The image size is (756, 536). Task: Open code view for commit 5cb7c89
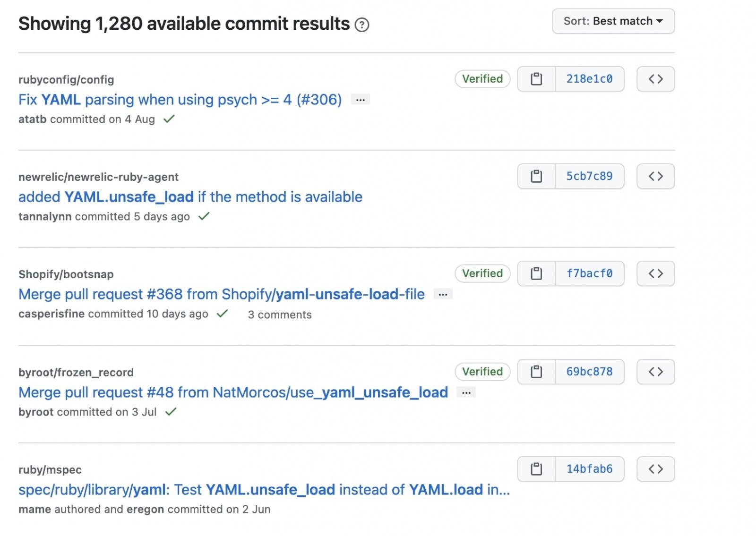(x=655, y=176)
